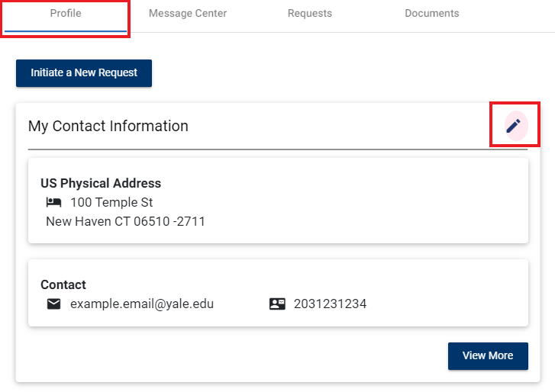This screenshot has height=392, width=555.
Task: Open the Documents tab
Action: (x=432, y=14)
